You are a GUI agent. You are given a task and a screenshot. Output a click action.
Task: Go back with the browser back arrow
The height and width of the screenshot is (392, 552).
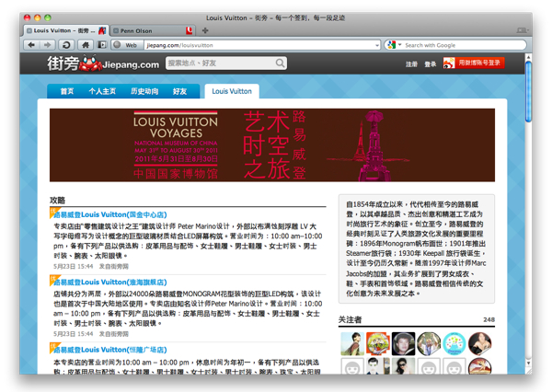31,45
